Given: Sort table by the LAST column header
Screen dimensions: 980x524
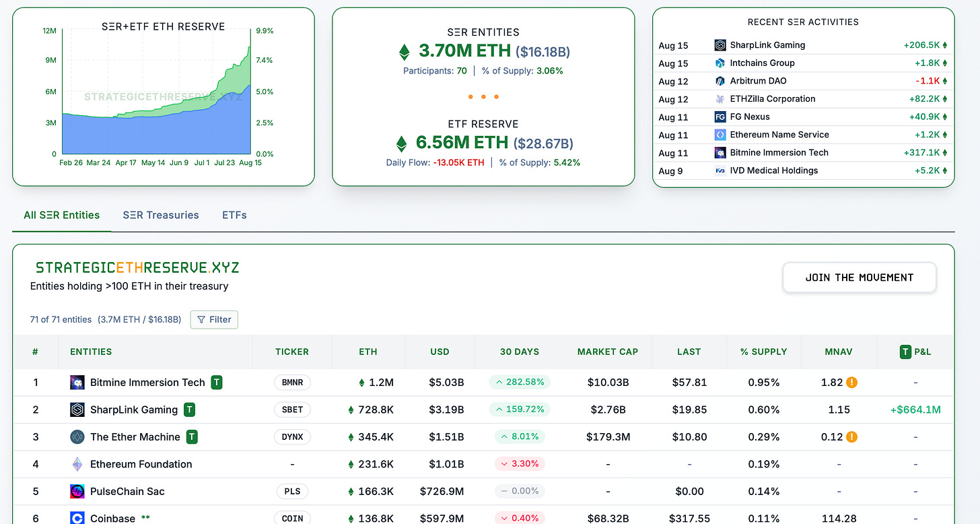Looking at the screenshot, I should click(689, 352).
